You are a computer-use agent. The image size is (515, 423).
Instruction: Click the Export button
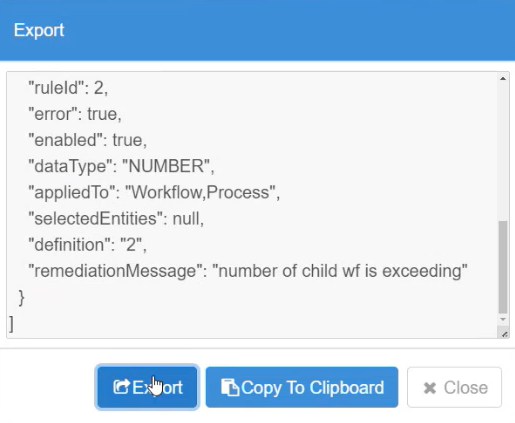coord(147,387)
